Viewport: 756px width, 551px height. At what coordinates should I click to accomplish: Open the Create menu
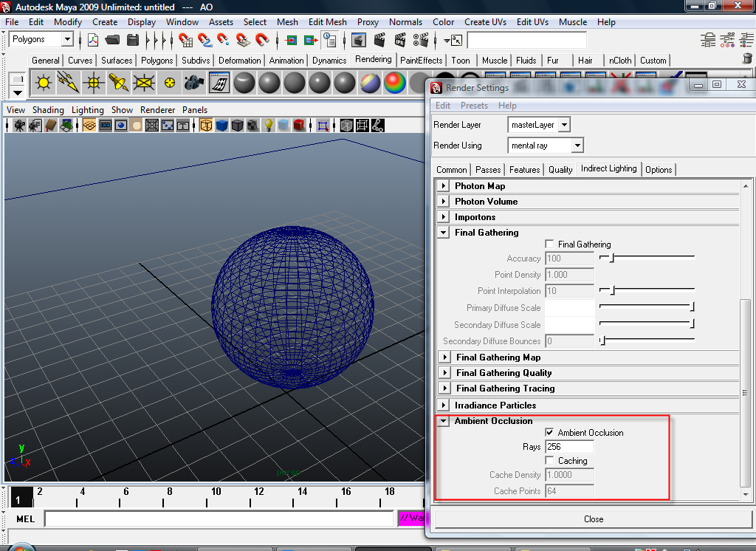point(105,22)
